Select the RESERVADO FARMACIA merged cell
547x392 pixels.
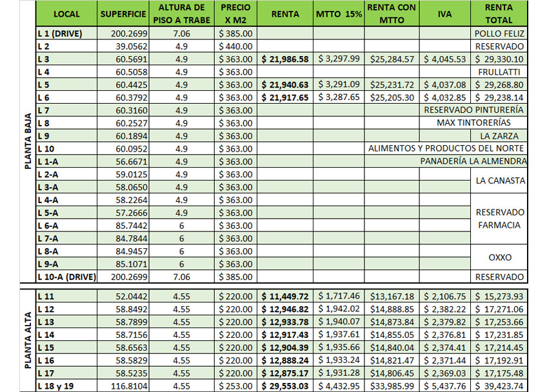[499, 219]
